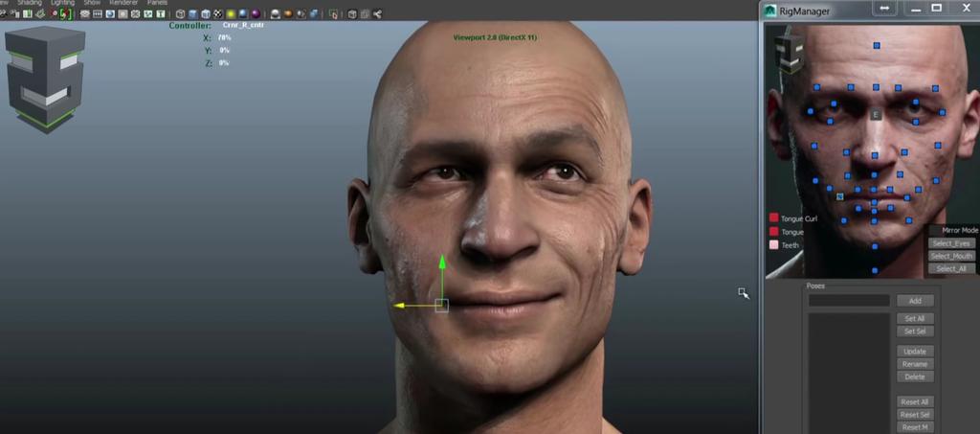This screenshot has width=980, height=434.
Task: Select the E control between the eyes
Action: coord(876,115)
